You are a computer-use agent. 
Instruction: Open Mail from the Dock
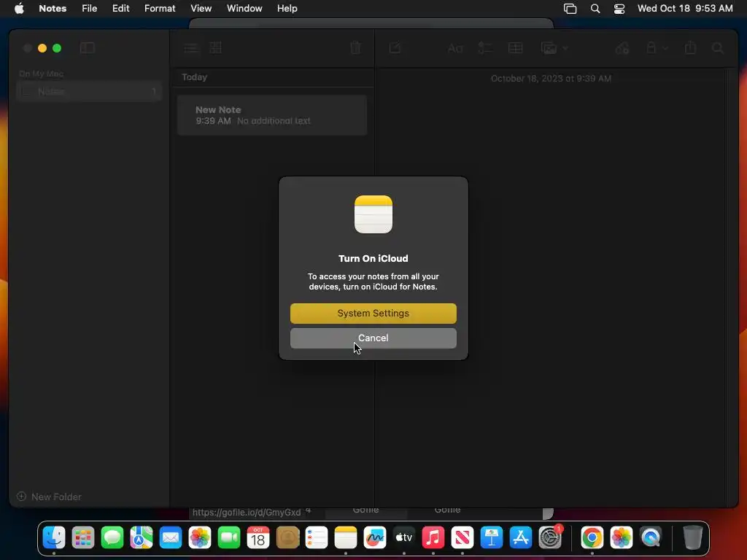(x=171, y=537)
